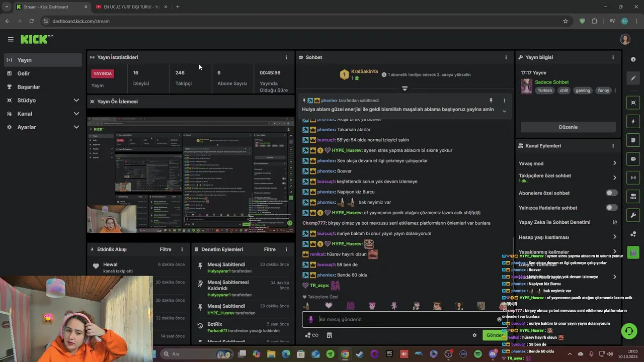Select Yayın in the left sidebar
Viewport: 644px width, 362px height.
tap(43, 60)
